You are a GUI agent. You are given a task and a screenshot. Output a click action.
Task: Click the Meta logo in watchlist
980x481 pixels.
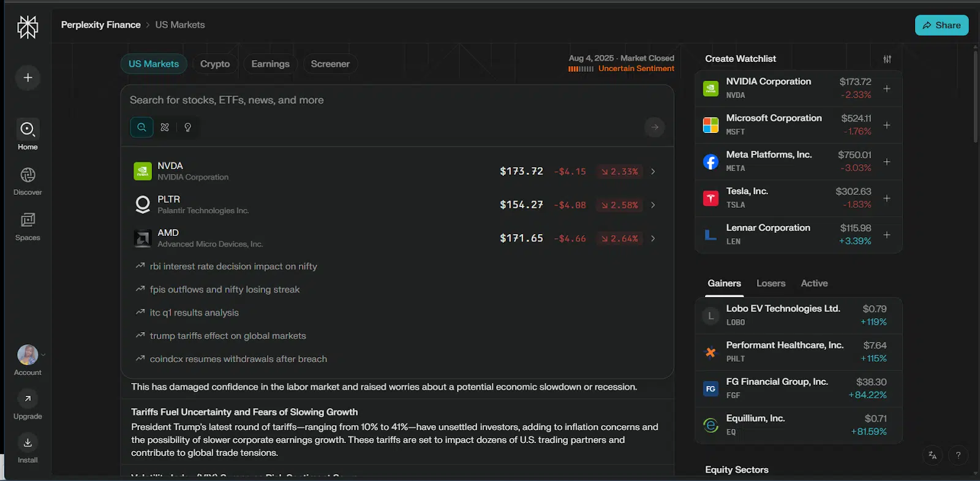(x=710, y=162)
